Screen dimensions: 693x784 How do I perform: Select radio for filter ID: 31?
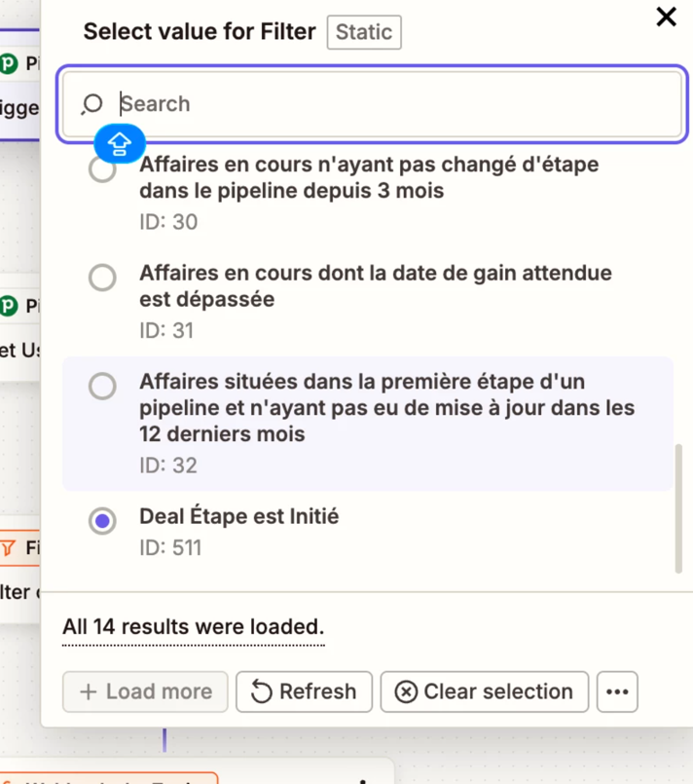coord(102,278)
